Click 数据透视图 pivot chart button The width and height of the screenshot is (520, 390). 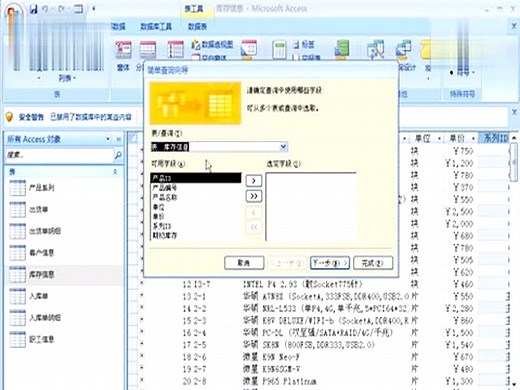(212, 44)
